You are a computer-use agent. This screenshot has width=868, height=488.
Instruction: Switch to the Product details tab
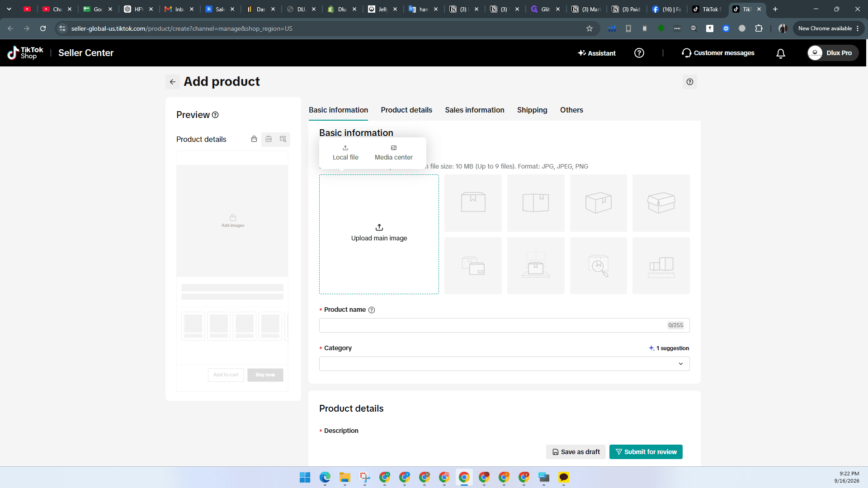click(x=406, y=110)
